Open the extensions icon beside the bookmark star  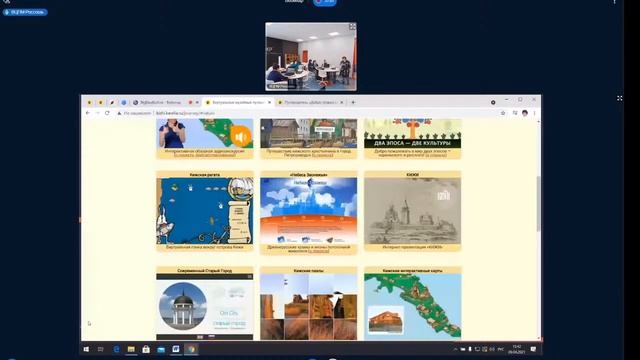pyautogui.click(x=515, y=113)
